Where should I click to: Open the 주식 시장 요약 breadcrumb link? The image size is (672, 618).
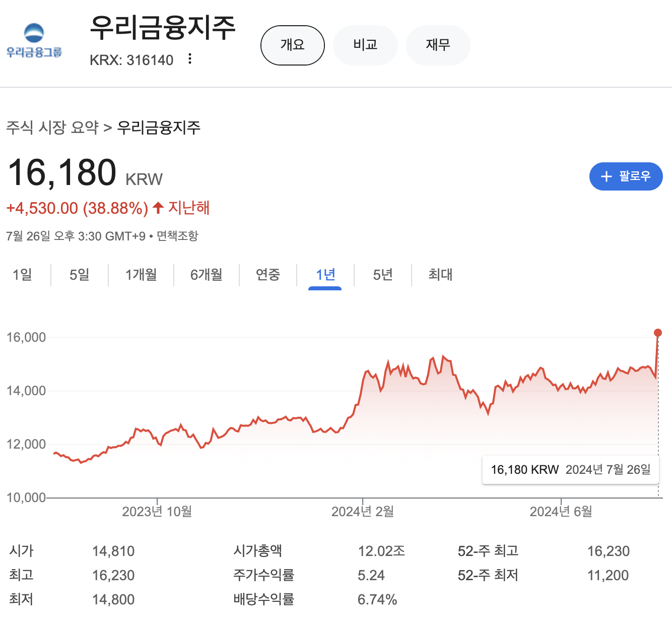52,128
